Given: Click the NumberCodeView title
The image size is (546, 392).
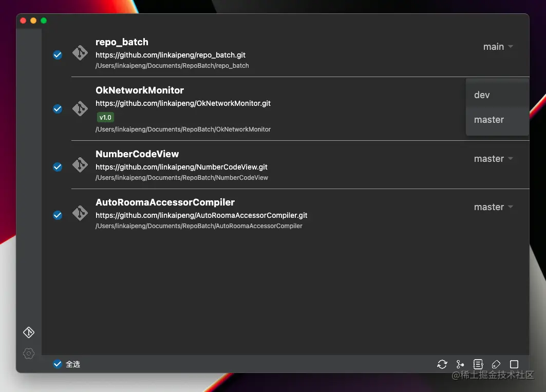Looking at the screenshot, I should (x=137, y=154).
